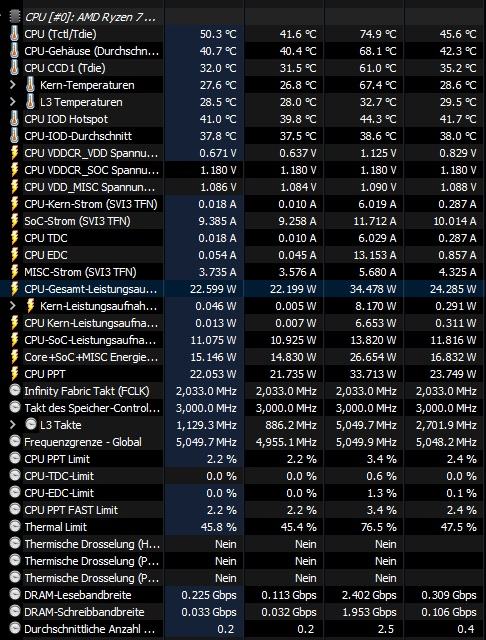The width and height of the screenshot is (486, 640).
Task: Click lightning icon of SoC-Strom (SVI3 TFN)
Action: pyautogui.click(x=14, y=221)
